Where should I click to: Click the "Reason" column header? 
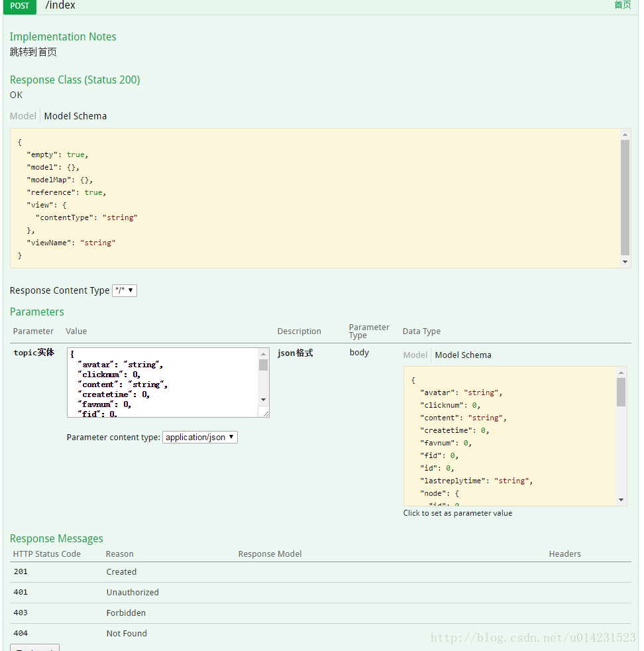tap(119, 554)
